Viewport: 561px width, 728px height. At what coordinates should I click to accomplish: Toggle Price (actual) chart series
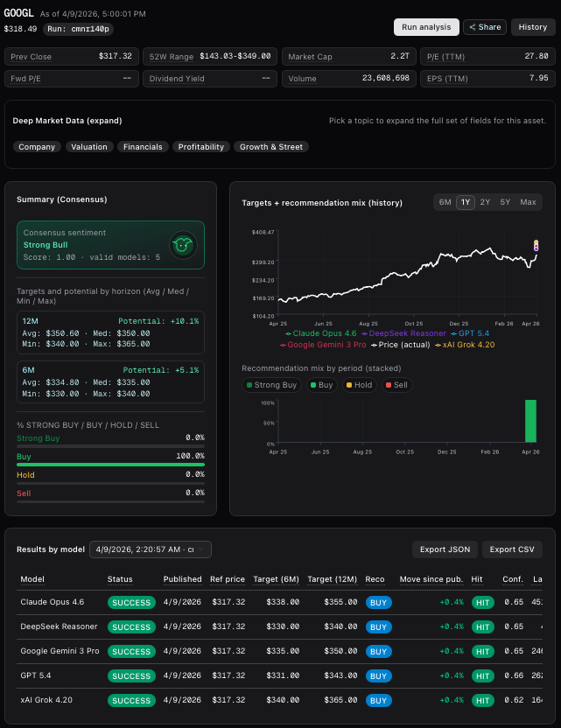pos(400,345)
